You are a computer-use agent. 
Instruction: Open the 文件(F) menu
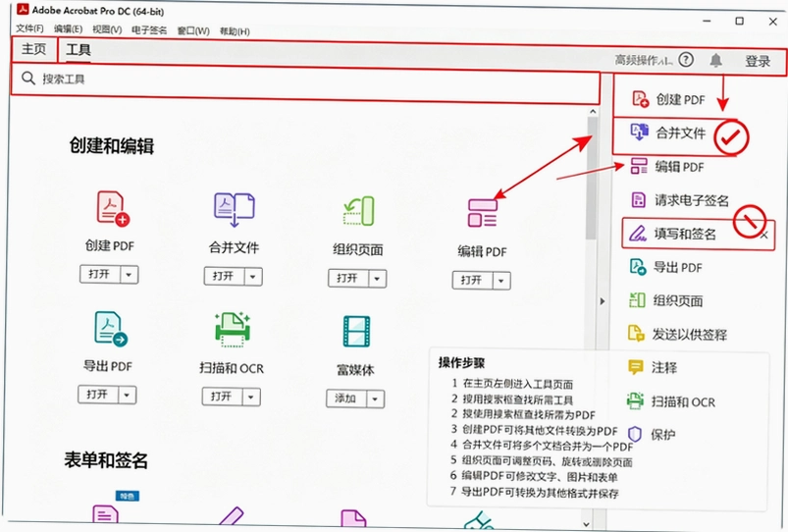tap(29, 28)
